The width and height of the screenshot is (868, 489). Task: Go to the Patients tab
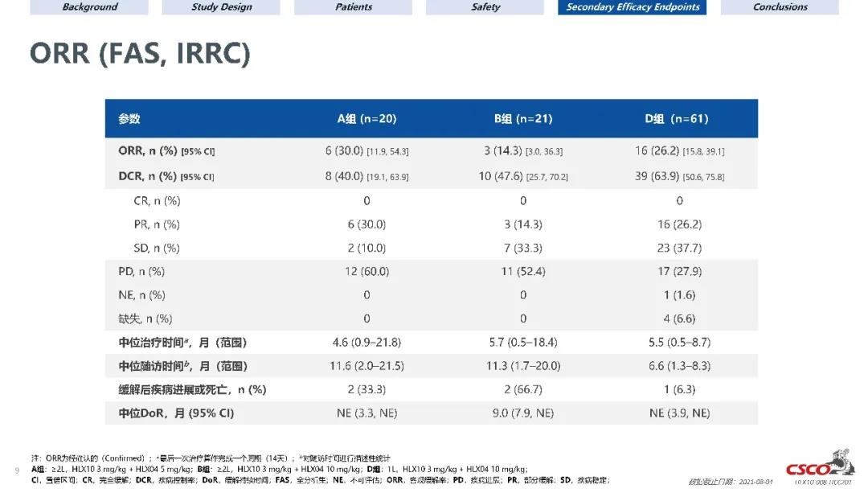click(x=354, y=7)
